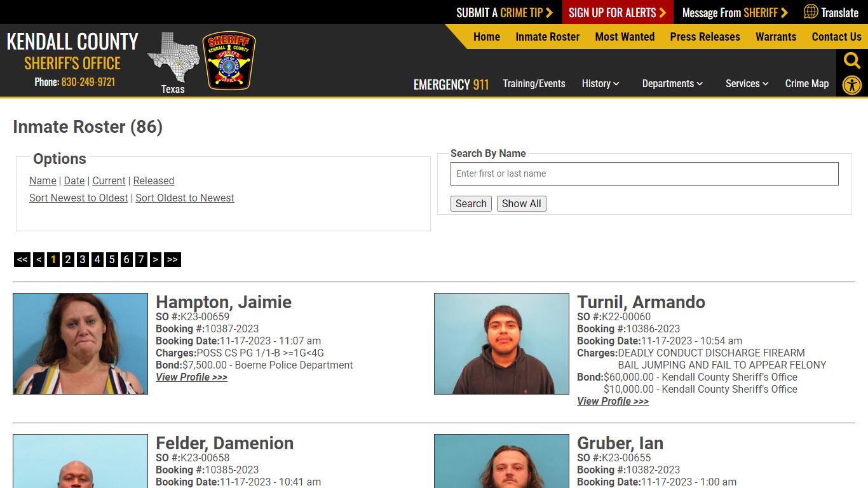Sort Oldest to Newest

[x=185, y=198]
